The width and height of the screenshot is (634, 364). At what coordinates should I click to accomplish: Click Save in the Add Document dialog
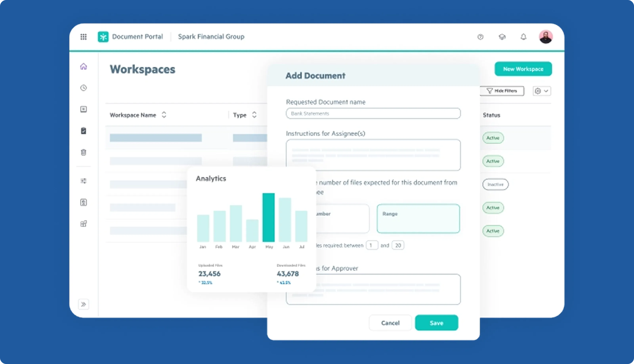[x=436, y=322]
